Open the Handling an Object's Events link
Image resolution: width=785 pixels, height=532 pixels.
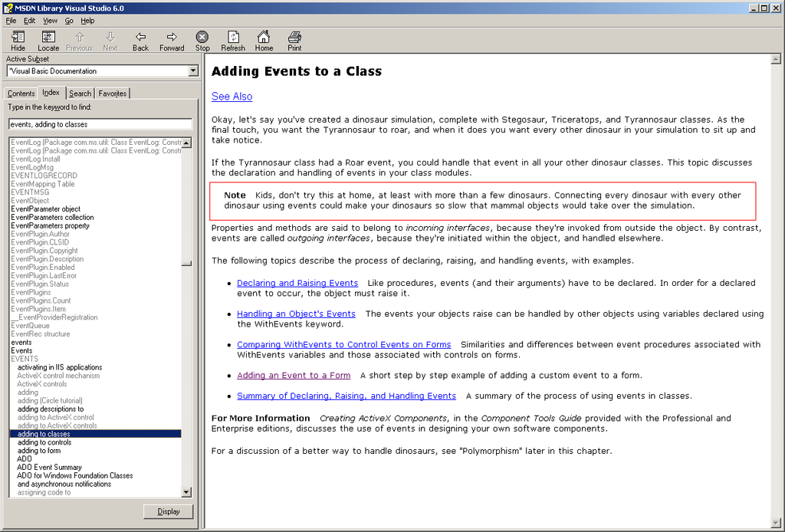296,314
